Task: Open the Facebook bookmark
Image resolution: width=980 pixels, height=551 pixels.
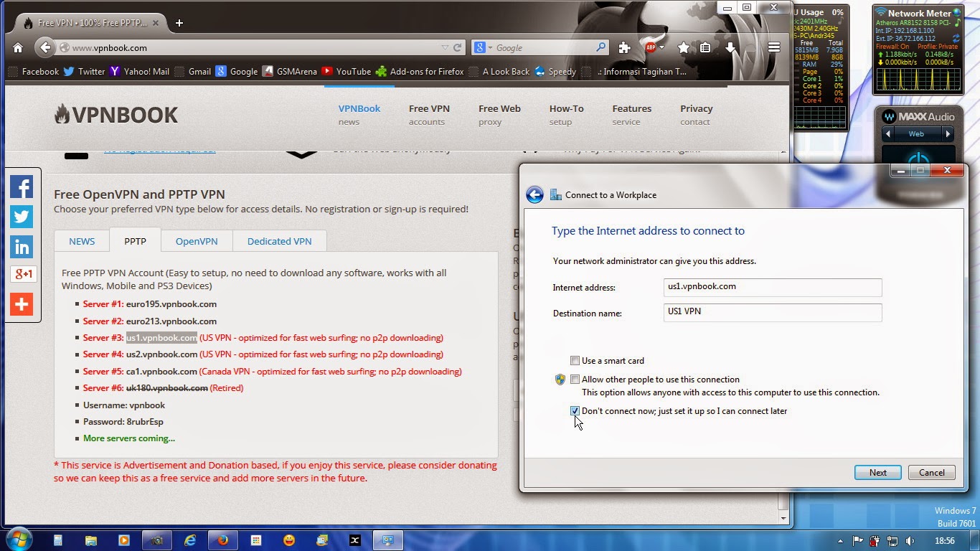Action: (x=33, y=72)
